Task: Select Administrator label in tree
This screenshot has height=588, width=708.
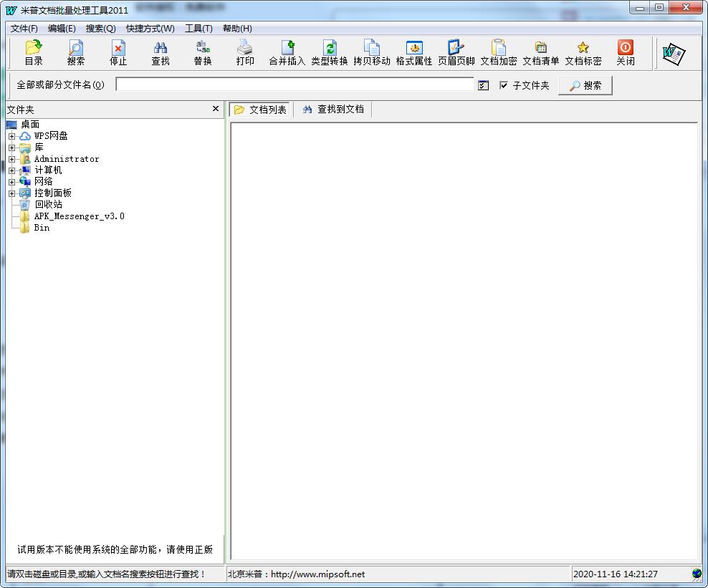Action: click(67, 159)
